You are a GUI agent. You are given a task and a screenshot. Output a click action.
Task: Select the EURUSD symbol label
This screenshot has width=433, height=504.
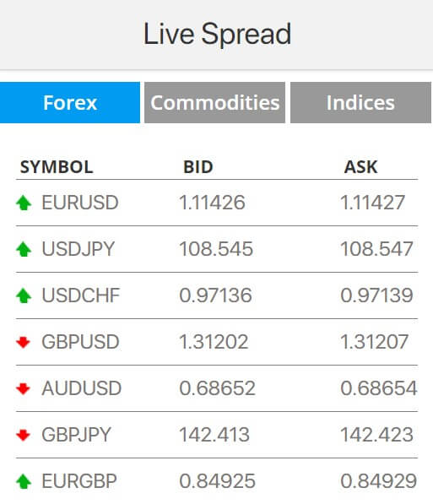[80, 203]
